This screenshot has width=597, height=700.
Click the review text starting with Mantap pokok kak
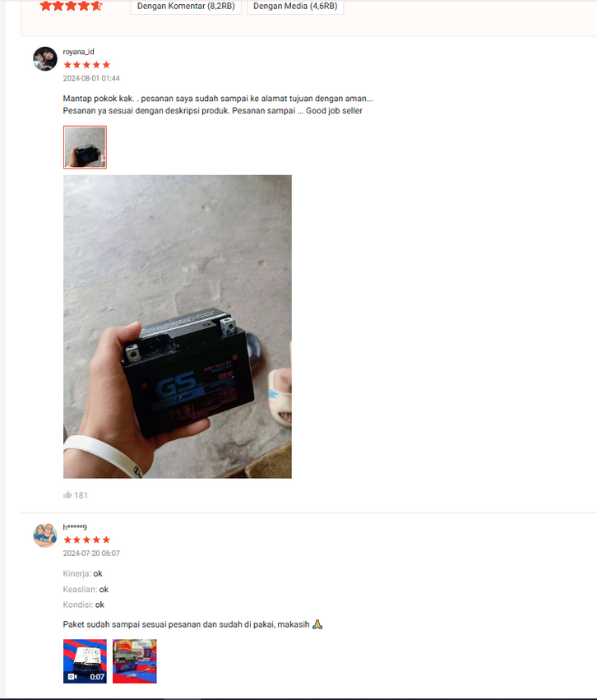tap(218, 104)
